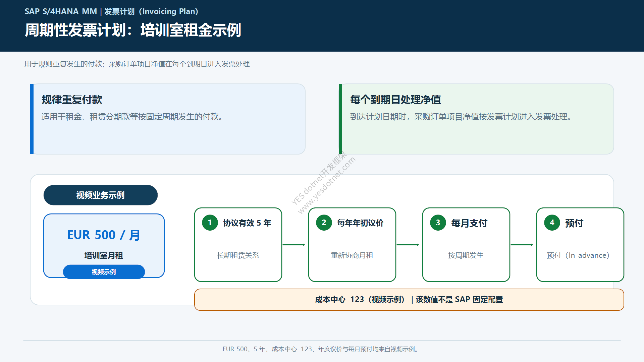Click the green step 1 circle

click(x=210, y=223)
